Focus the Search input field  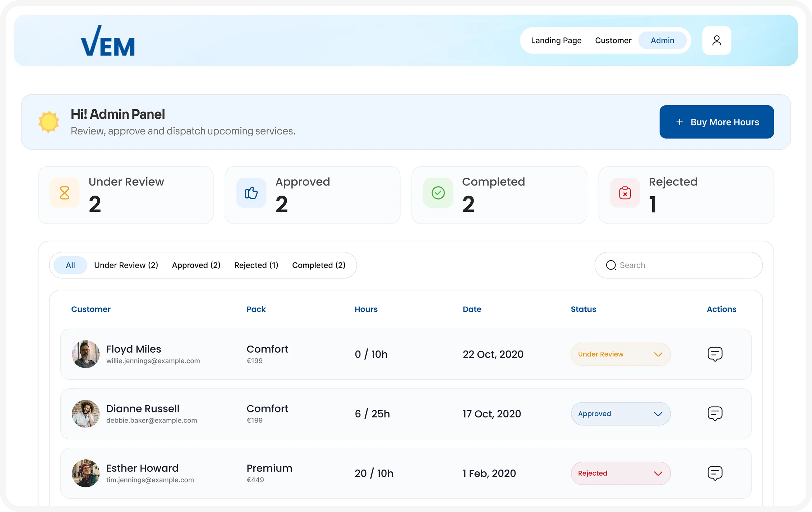[x=678, y=265]
